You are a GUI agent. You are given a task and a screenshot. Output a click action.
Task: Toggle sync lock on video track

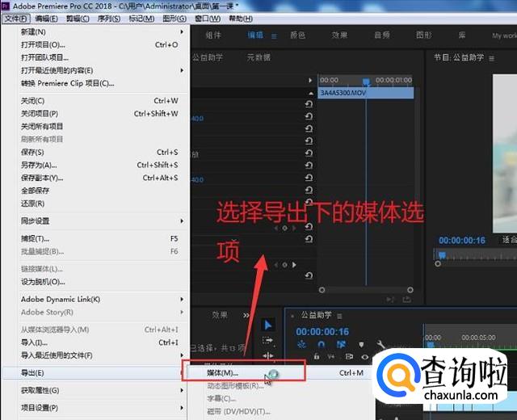click(x=349, y=357)
